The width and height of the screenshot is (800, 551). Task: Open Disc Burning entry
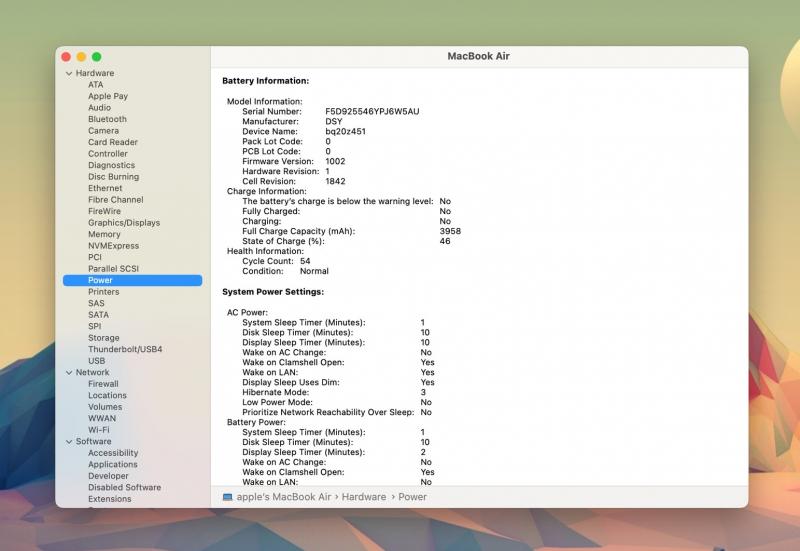point(113,177)
